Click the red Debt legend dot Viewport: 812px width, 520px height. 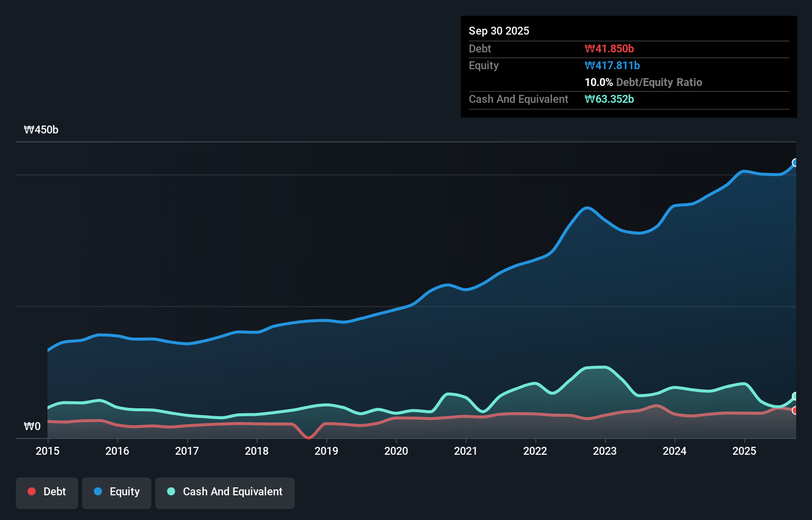point(31,491)
